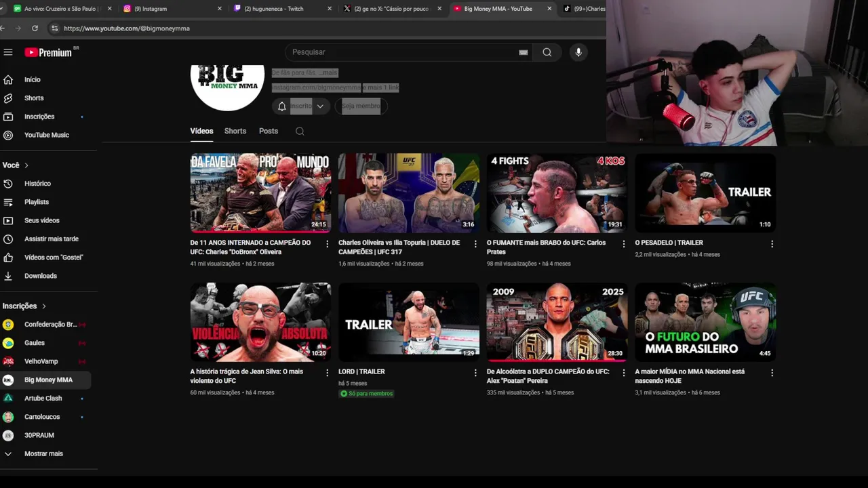Expand the Inscrições section chevron

[44, 306]
